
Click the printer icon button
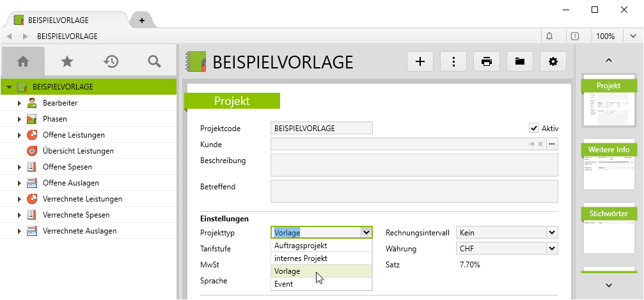point(487,61)
